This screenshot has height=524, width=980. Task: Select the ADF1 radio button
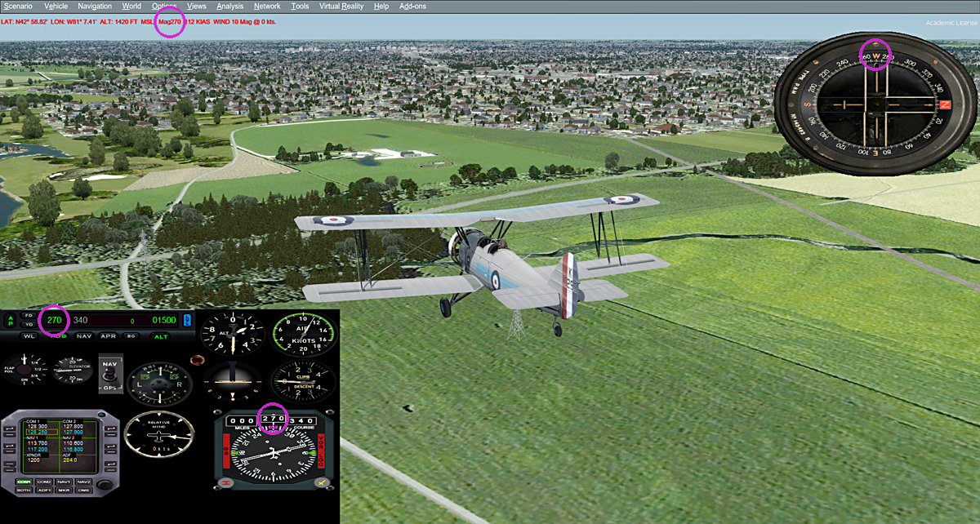coord(44,491)
